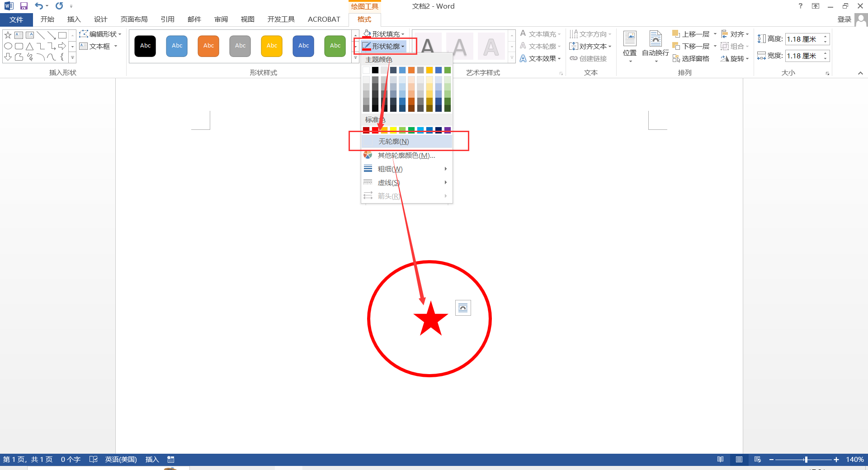Select the oval shape in the shapes gallery
Viewport: 868px width, 470px height.
tap(8, 46)
